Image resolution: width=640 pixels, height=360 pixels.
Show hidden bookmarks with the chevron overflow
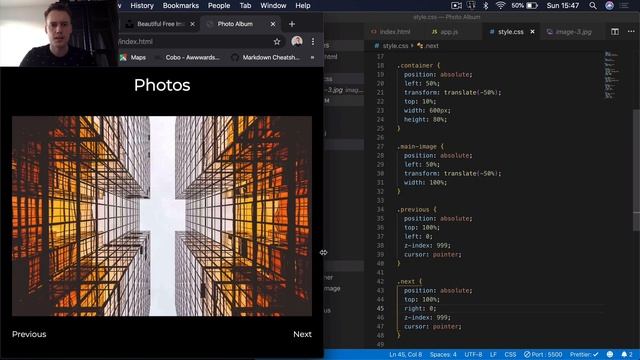[312, 58]
